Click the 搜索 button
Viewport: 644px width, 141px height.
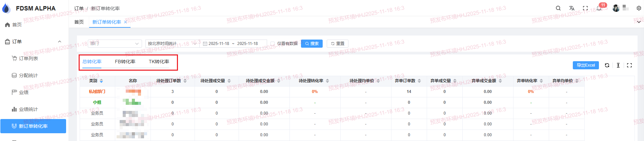coord(312,44)
